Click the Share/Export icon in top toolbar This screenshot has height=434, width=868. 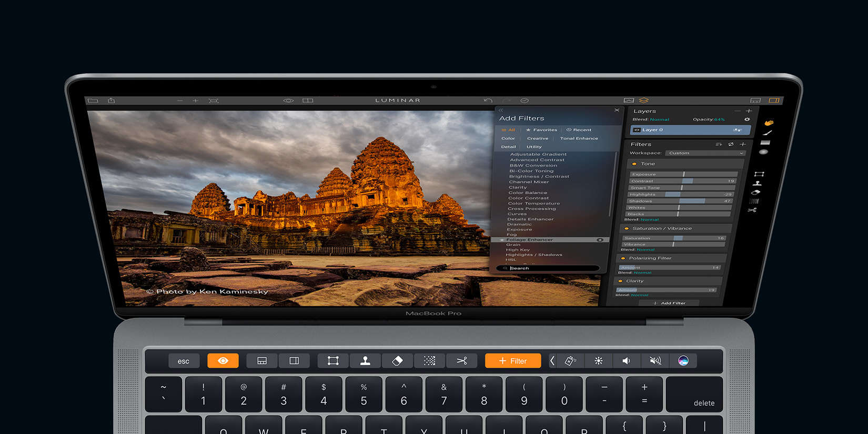pyautogui.click(x=112, y=100)
